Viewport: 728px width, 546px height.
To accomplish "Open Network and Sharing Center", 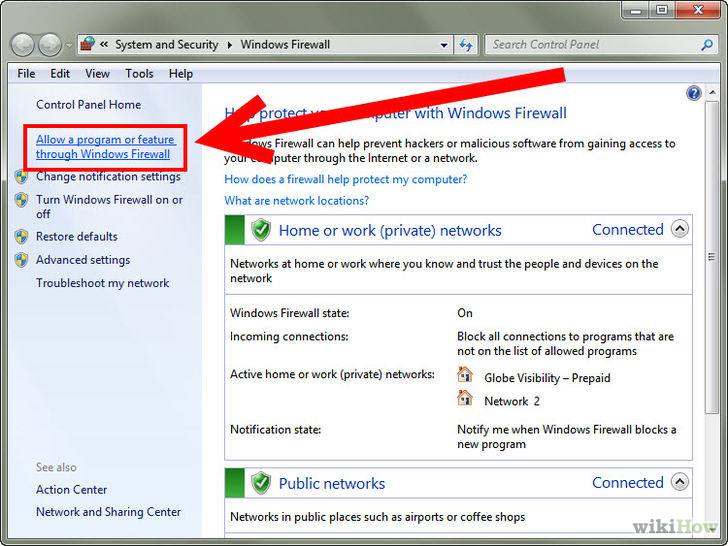I will tap(108, 512).
